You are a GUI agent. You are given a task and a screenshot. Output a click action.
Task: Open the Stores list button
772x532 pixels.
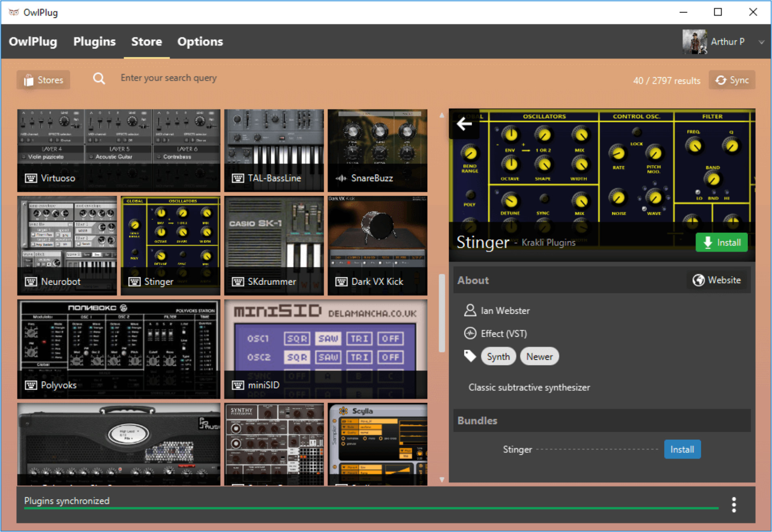coord(43,80)
